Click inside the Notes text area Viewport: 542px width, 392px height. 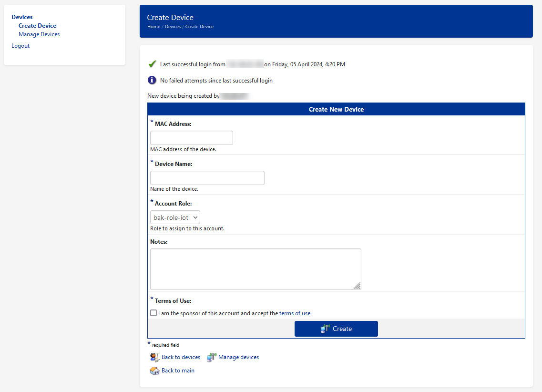click(256, 269)
